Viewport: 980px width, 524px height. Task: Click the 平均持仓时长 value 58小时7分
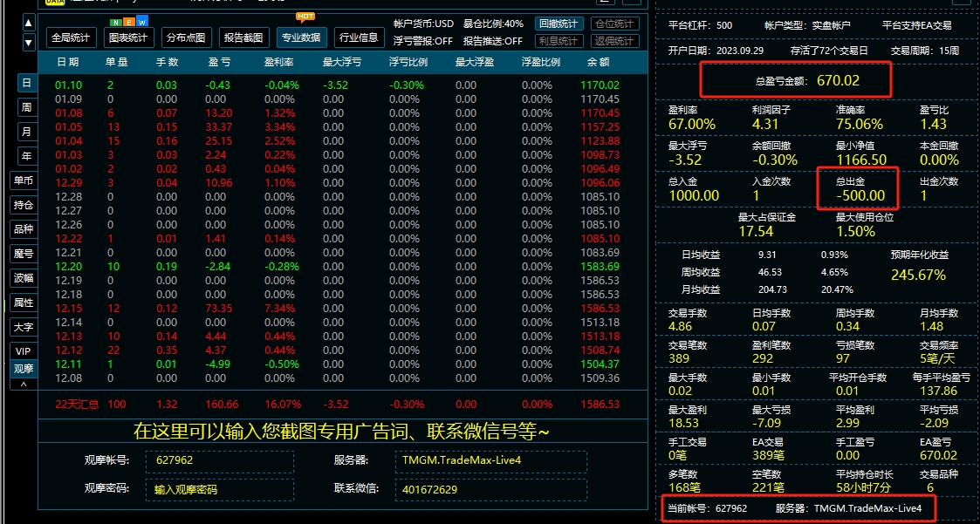pos(862,487)
